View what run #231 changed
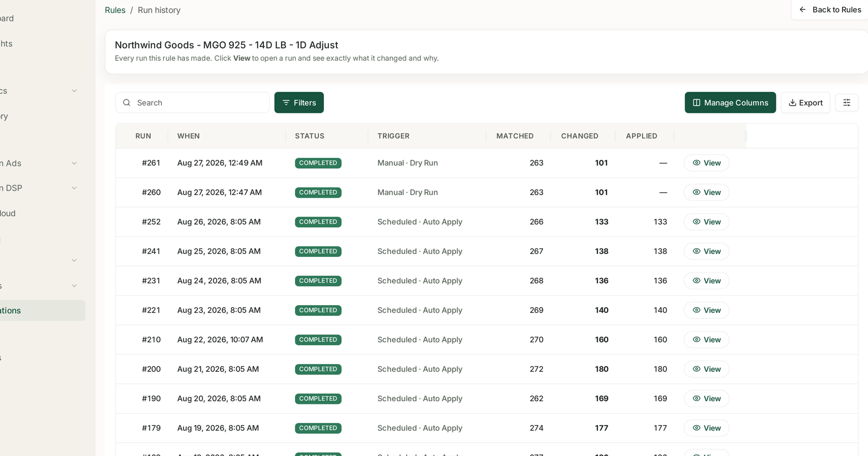This screenshot has width=868, height=456. (x=706, y=281)
